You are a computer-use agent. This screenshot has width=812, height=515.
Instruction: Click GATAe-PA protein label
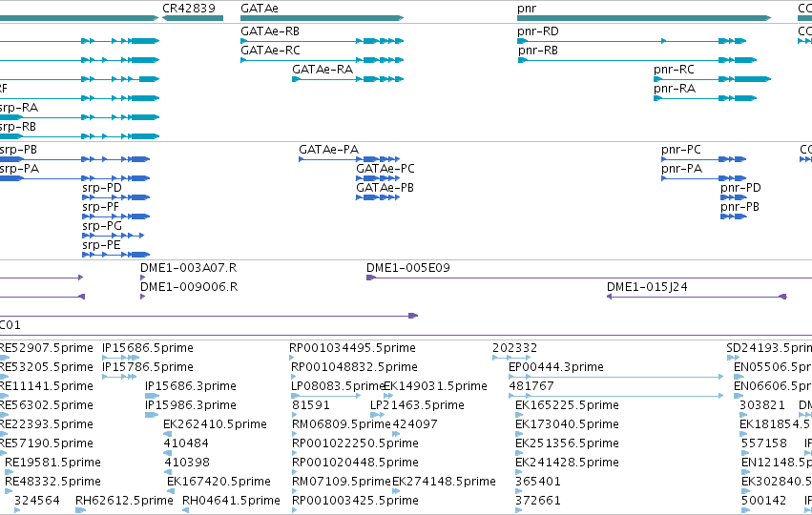pos(329,150)
